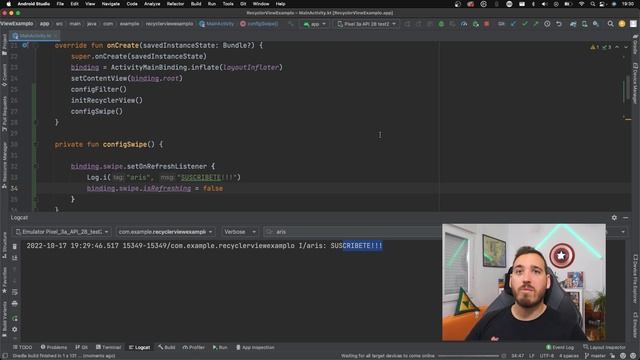Click the master branch in status bar

tap(596, 356)
